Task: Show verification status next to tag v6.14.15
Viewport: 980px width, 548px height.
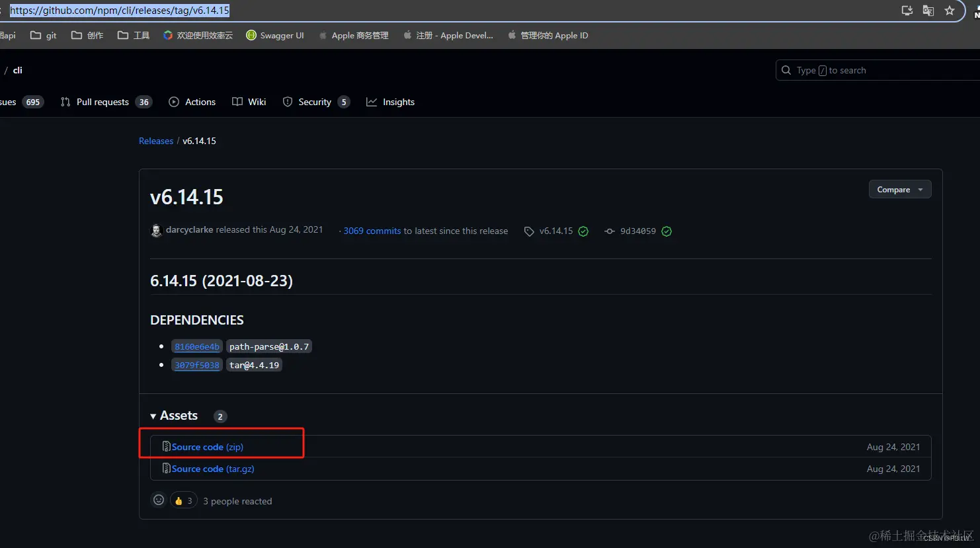Action: 583,231
